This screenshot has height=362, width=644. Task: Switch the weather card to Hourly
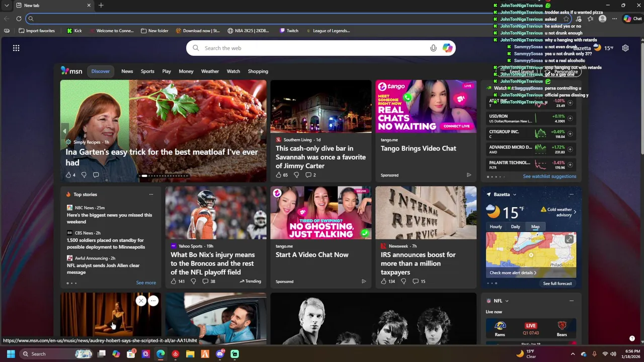496,227
